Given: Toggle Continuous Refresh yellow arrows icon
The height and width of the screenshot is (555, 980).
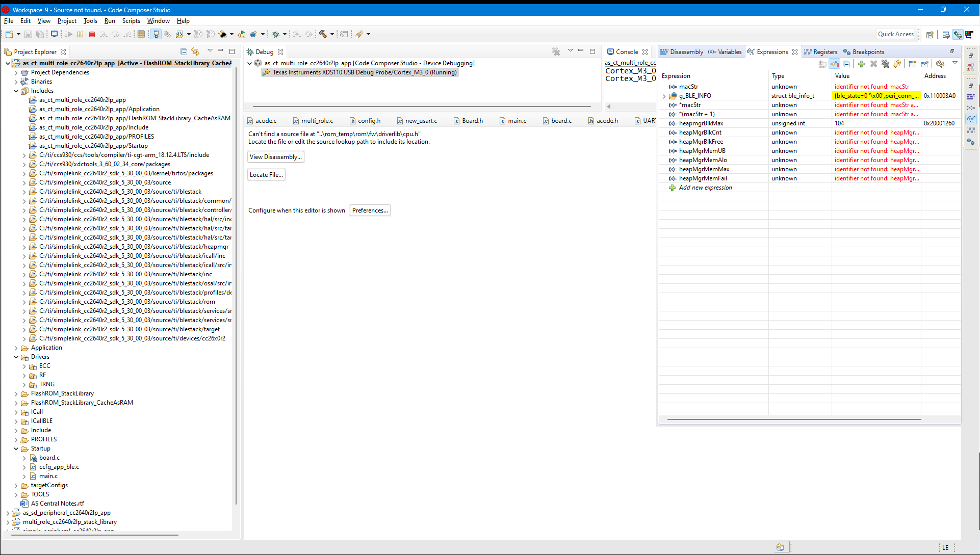Looking at the screenshot, I should click(940, 64).
